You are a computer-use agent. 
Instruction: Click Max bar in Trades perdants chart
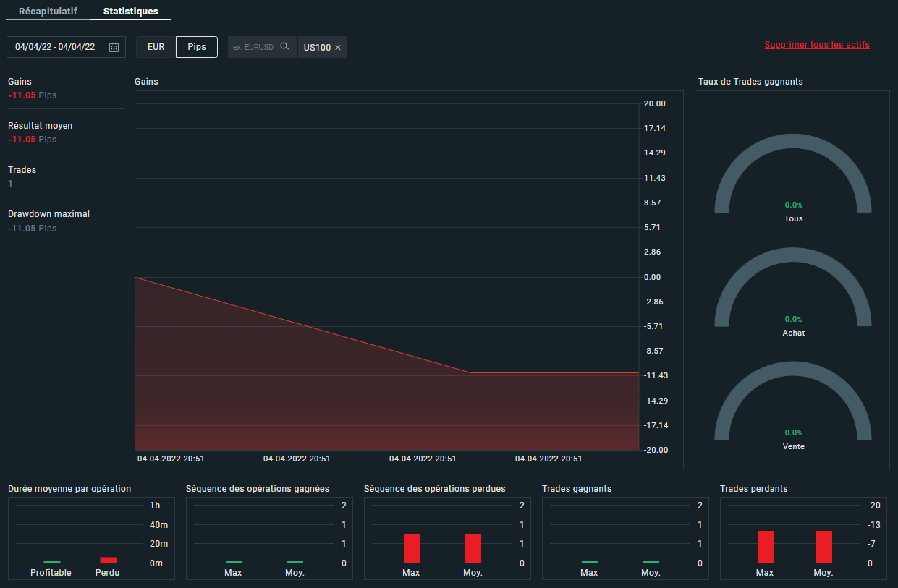[766, 547]
